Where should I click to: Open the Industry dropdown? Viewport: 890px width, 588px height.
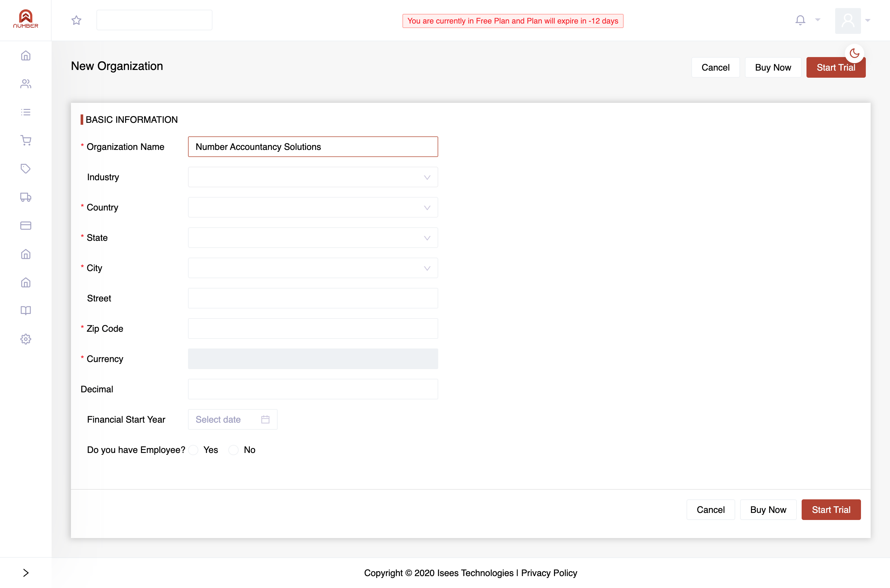[x=313, y=177]
